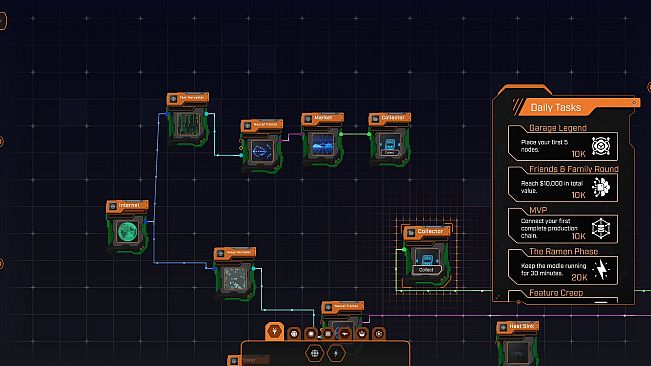Image resolution: width=651 pixels, height=366 pixels.
Task: Click the upper Neural Trainer cyan input port
Action: pyautogui.click(x=241, y=155)
